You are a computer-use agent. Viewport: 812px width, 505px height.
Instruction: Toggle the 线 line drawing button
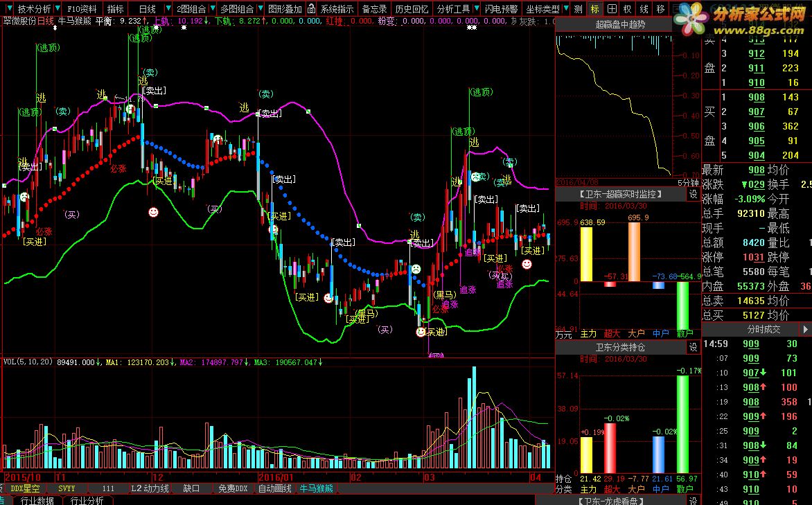tap(644, 9)
